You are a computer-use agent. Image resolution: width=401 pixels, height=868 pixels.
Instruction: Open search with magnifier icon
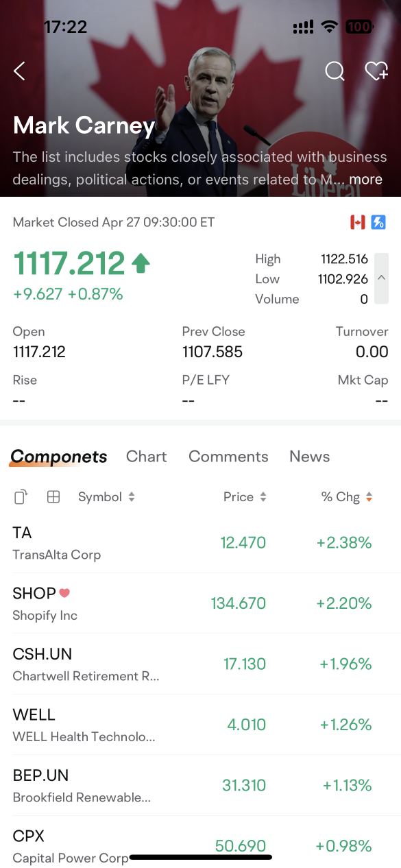point(335,71)
